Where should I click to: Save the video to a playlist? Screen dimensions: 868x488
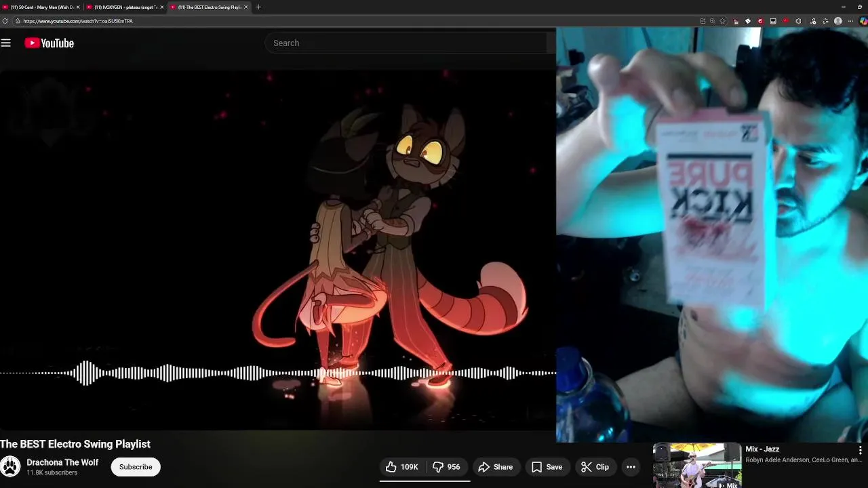point(547,467)
